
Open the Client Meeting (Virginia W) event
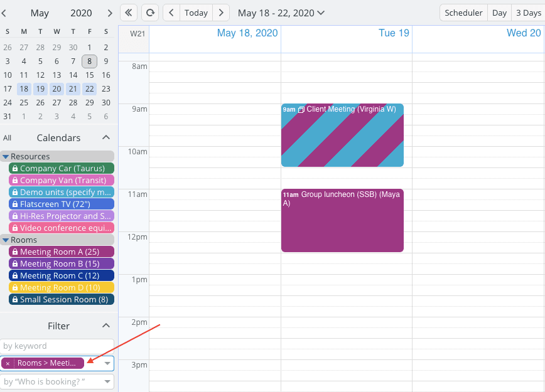[342, 135]
